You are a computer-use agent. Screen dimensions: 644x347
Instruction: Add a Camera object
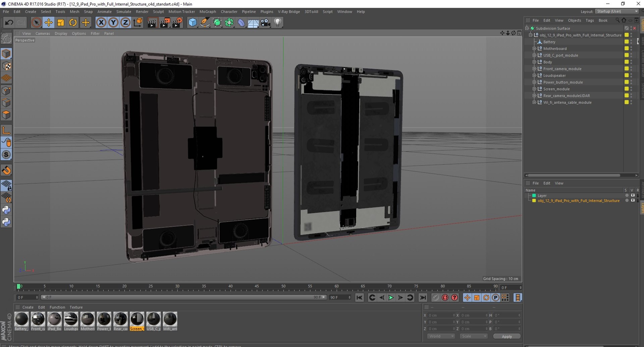tap(265, 22)
